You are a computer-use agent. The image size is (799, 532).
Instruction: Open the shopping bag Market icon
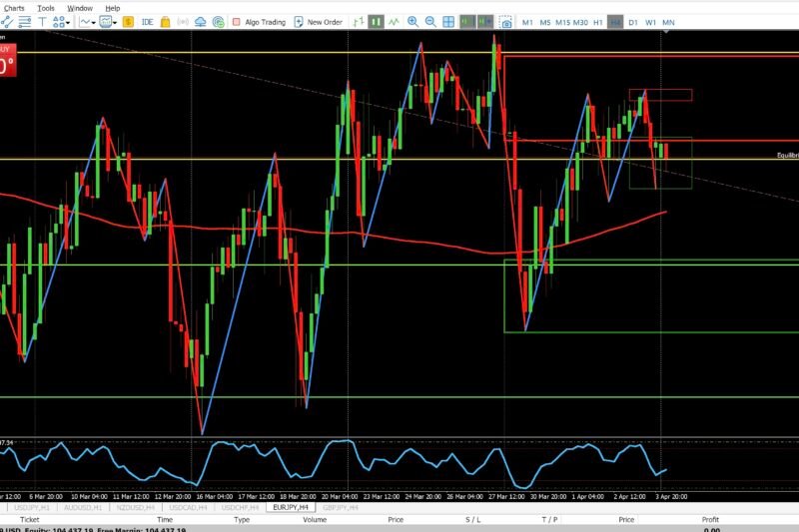click(x=165, y=22)
